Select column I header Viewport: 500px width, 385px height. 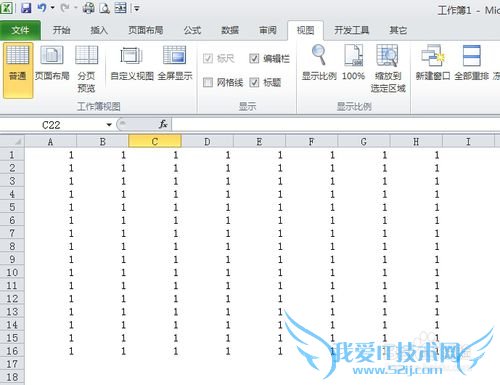click(x=468, y=142)
